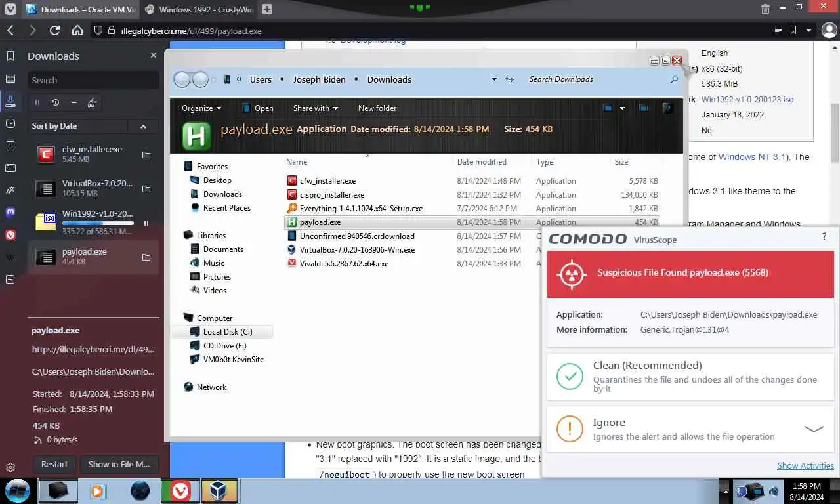Sort files by Name column header
Image resolution: width=840 pixels, height=504 pixels.
(297, 162)
